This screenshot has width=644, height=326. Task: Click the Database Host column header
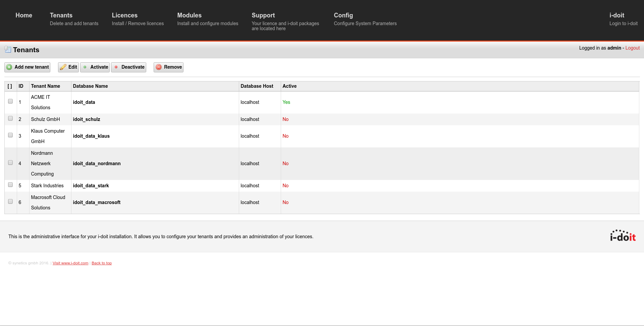pos(257,86)
